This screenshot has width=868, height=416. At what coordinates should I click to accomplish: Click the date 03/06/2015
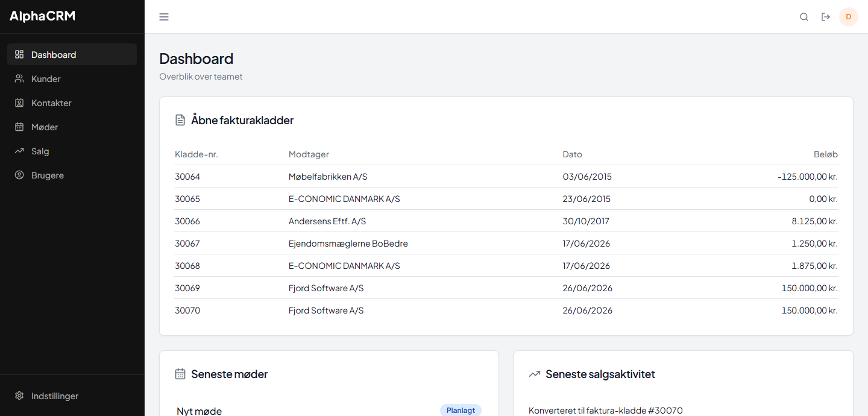click(587, 177)
